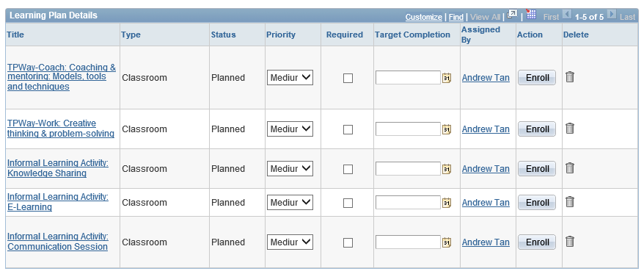Click Target Completion field for Knowledge Sharing
The width and height of the screenshot is (644, 274).
tap(408, 169)
